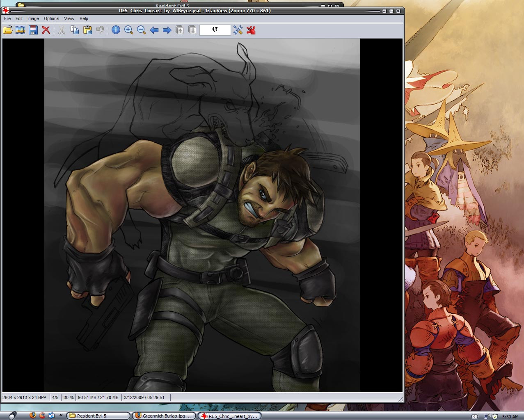The width and height of the screenshot is (524, 420).
Task: Open the Image menu
Action: [x=33, y=18]
